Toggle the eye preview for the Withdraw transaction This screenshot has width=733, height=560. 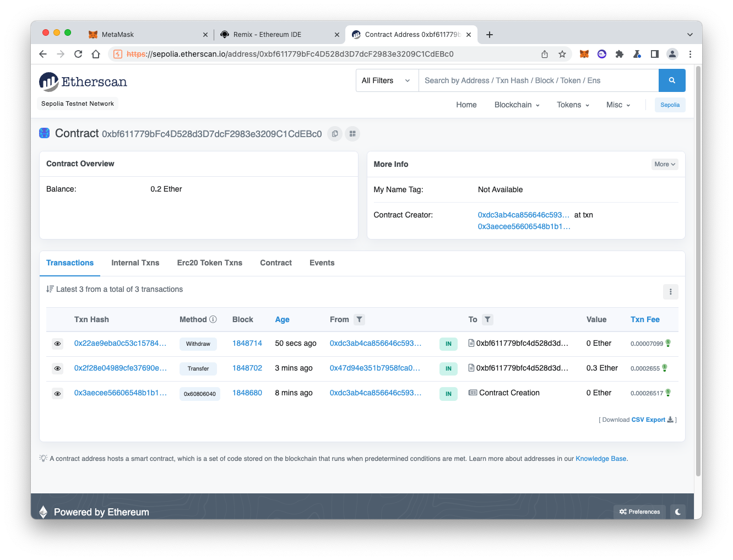[57, 344]
